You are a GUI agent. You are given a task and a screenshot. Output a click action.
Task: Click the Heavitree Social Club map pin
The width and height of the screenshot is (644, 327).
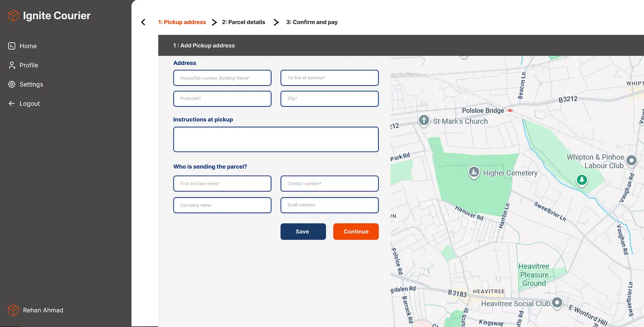(557, 303)
